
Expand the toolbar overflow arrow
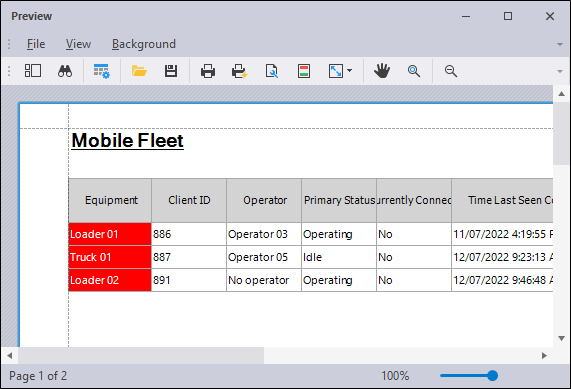[x=560, y=71]
